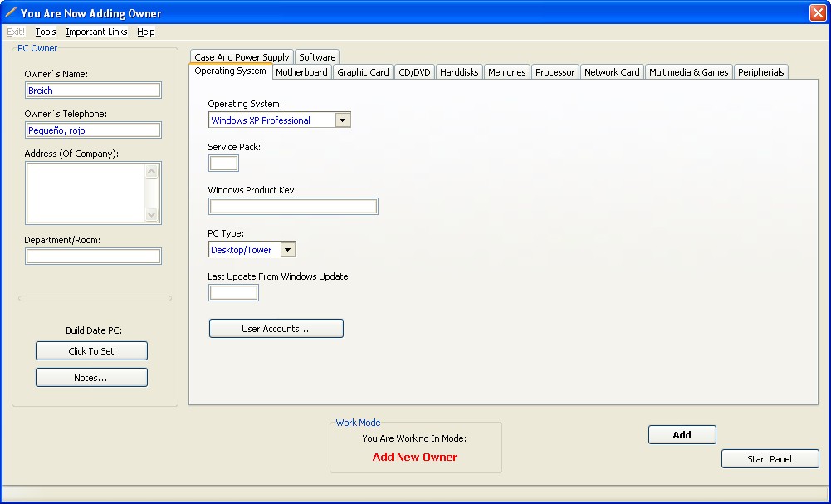
Task: Click the Desktop/Tower combo box value
Action: pyautogui.click(x=241, y=250)
